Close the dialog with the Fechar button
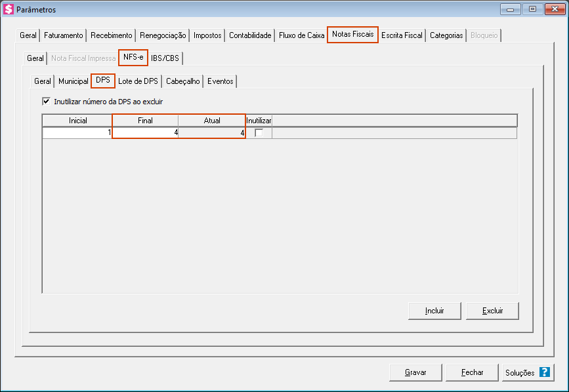This screenshot has height=392, width=569. pyautogui.click(x=472, y=372)
